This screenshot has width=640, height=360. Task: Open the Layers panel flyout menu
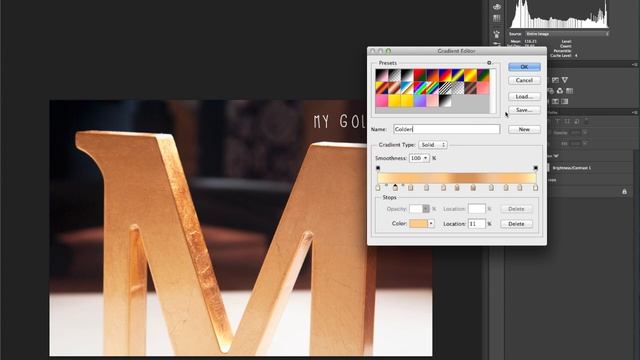tap(635, 112)
